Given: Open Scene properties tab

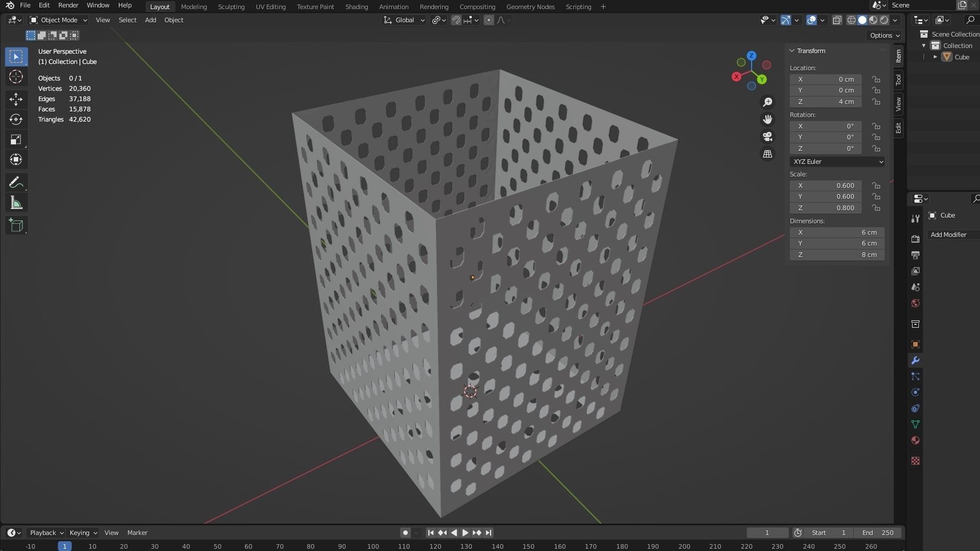Looking at the screenshot, I should tap(915, 287).
